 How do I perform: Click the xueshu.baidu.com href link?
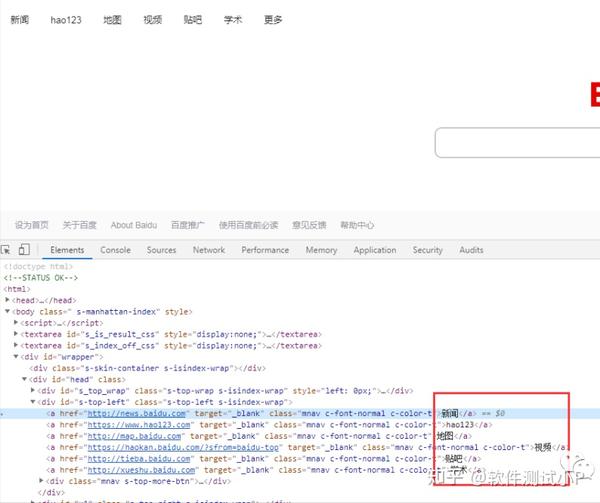pyautogui.click(x=141, y=470)
